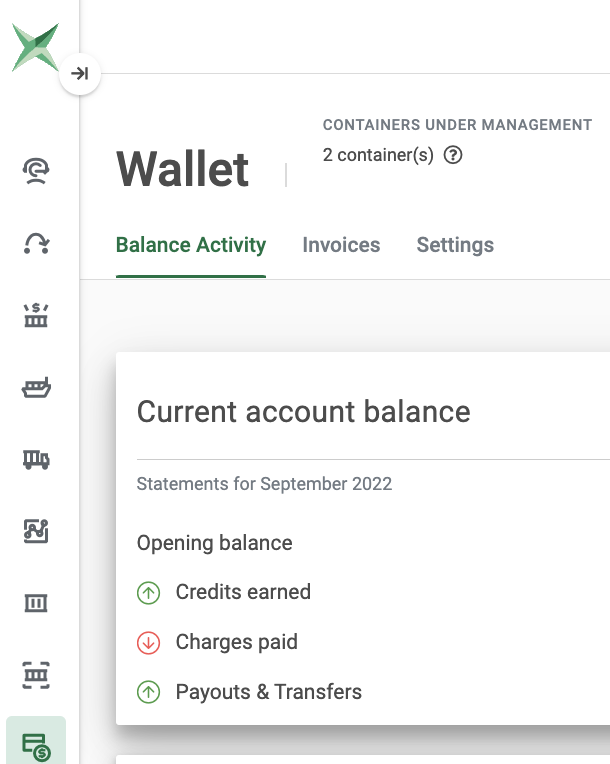Switch to the Settings tab
Image resolution: width=610 pixels, height=764 pixels.
tap(455, 245)
